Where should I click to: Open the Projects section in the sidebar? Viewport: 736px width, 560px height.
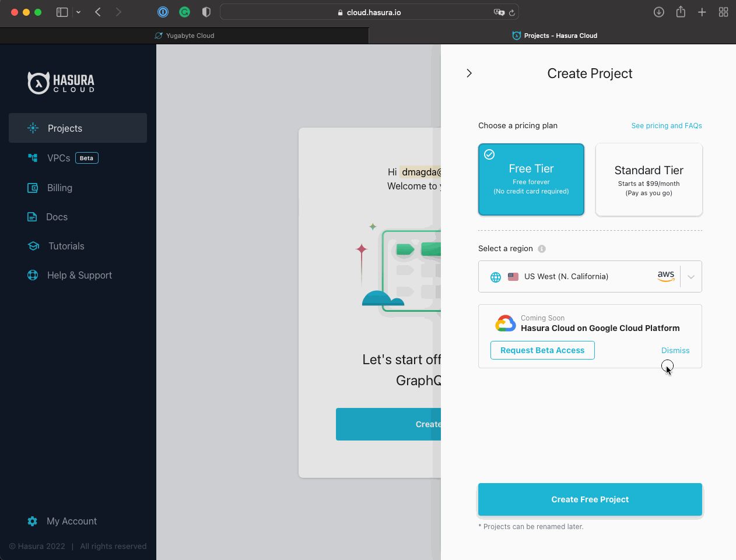(64, 128)
